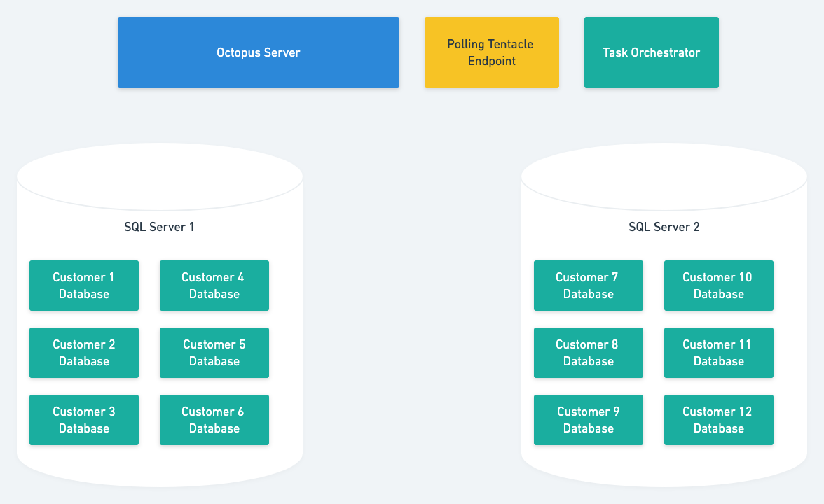Open the Customer 10 Database box
This screenshot has height=504, width=824.
[718, 286]
